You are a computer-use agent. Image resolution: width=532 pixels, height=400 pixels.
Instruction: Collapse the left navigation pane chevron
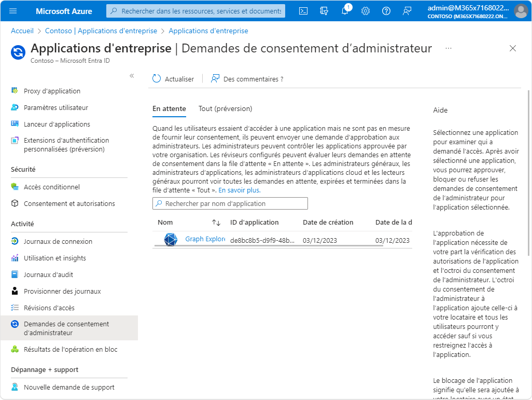(x=132, y=75)
